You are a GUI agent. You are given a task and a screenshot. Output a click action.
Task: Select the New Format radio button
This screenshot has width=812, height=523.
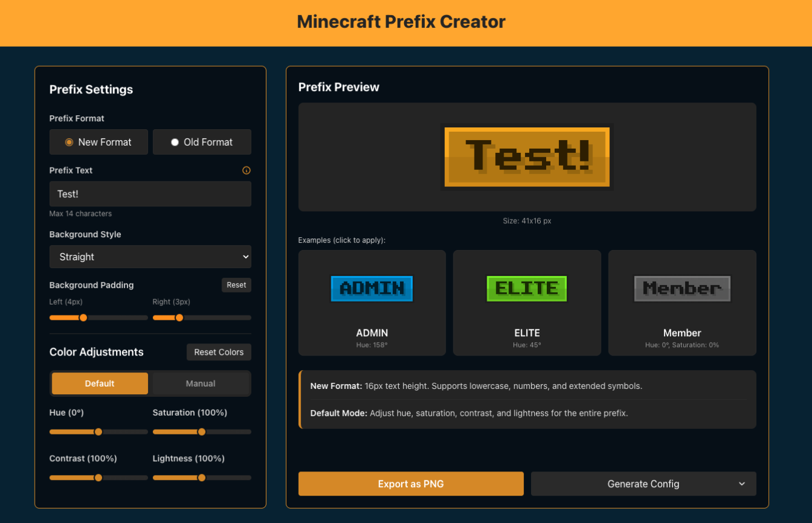98,141
